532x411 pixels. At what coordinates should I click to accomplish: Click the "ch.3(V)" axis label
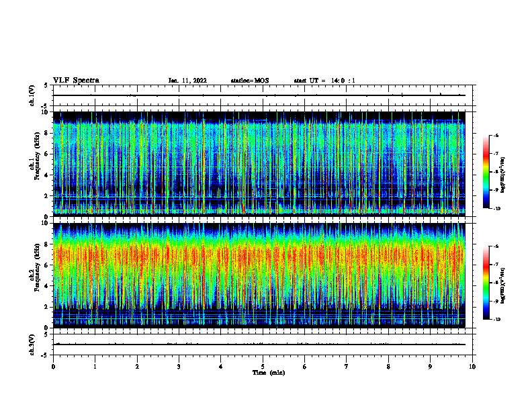[x=32, y=345]
